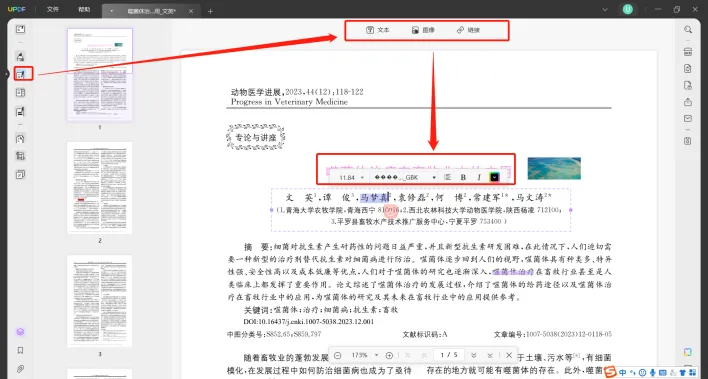Share this file using the share icon
This screenshot has width=708, height=379.
(x=688, y=102)
